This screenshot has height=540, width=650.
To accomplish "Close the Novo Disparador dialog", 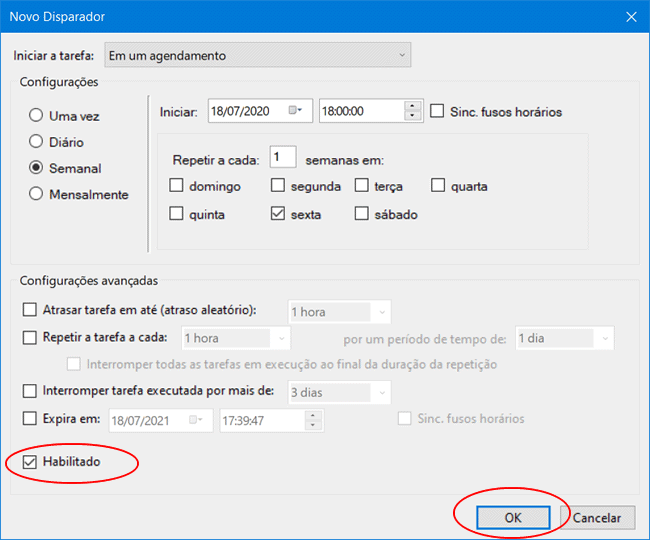I will [630, 17].
